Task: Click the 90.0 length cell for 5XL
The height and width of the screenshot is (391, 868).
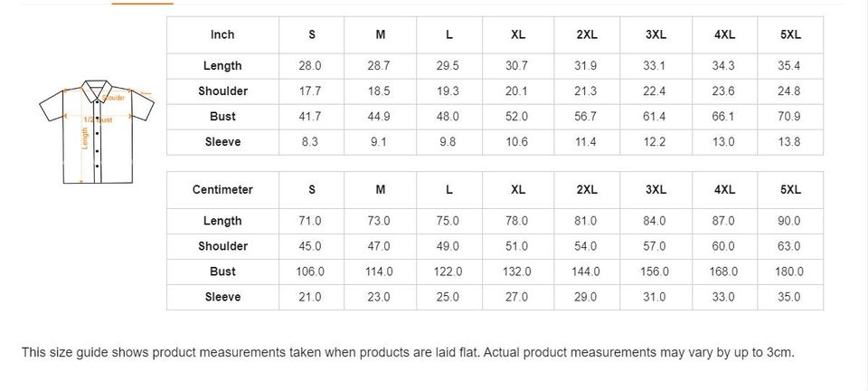Action: tap(789, 221)
